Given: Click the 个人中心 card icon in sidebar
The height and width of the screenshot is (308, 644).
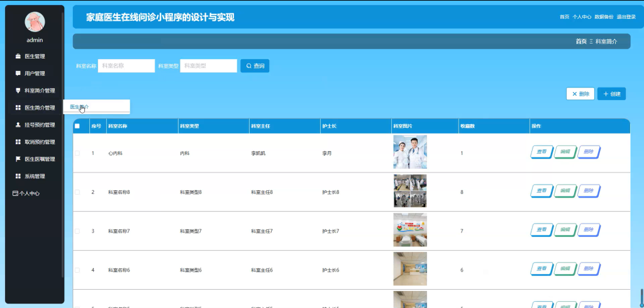Looking at the screenshot, I should (15, 193).
